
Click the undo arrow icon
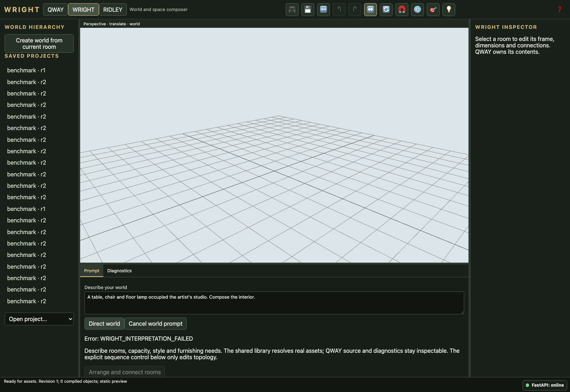(x=339, y=10)
